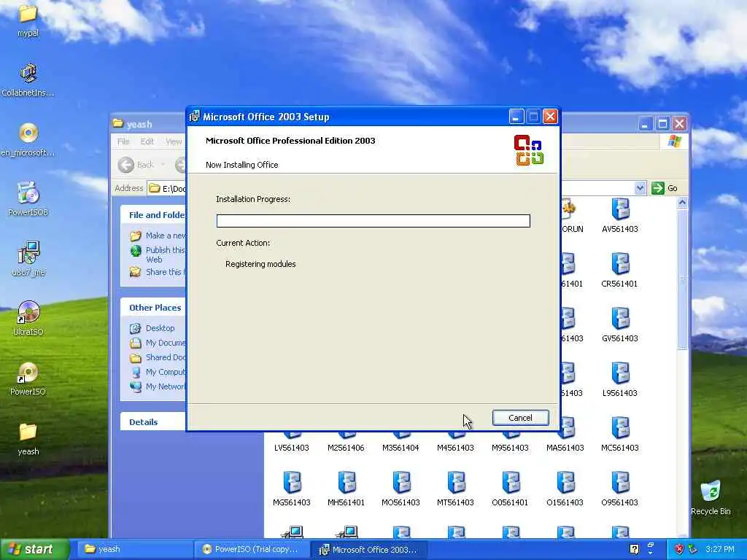Select the MG561403 cabinet file
Viewport: 747px width, 560px height.
tap(292, 489)
